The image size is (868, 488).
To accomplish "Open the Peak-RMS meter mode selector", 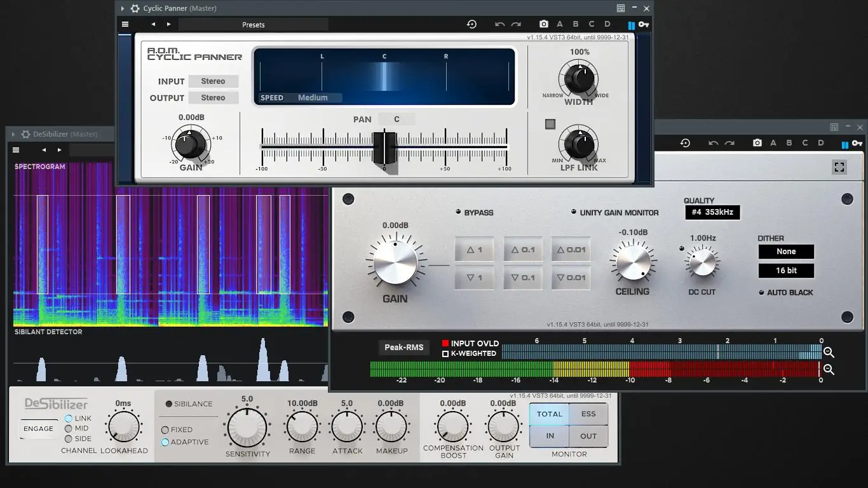I will [x=403, y=348].
